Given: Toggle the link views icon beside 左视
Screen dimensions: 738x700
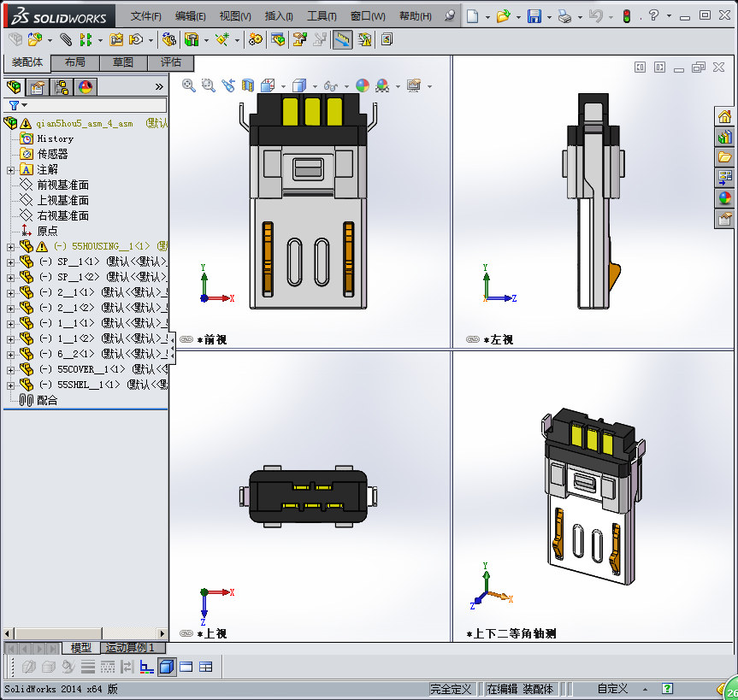Looking at the screenshot, I should (x=473, y=339).
